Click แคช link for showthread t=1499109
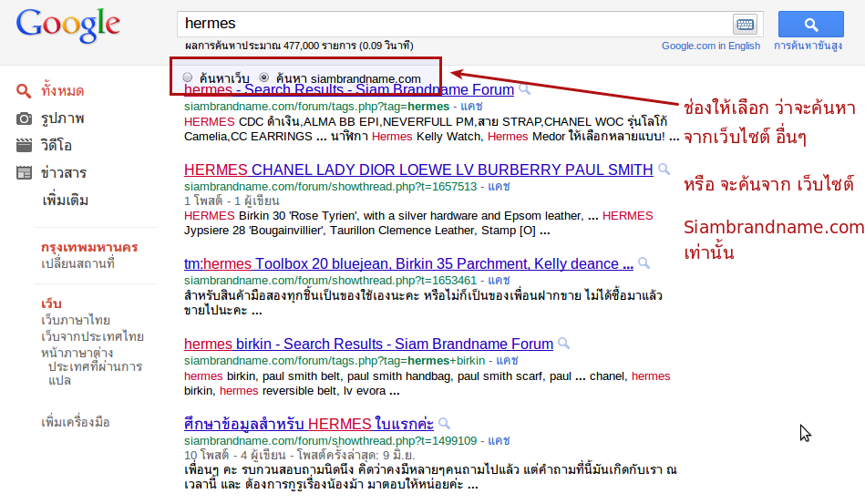Image resolution: width=865 pixels, height=504 pixels. 499,440
